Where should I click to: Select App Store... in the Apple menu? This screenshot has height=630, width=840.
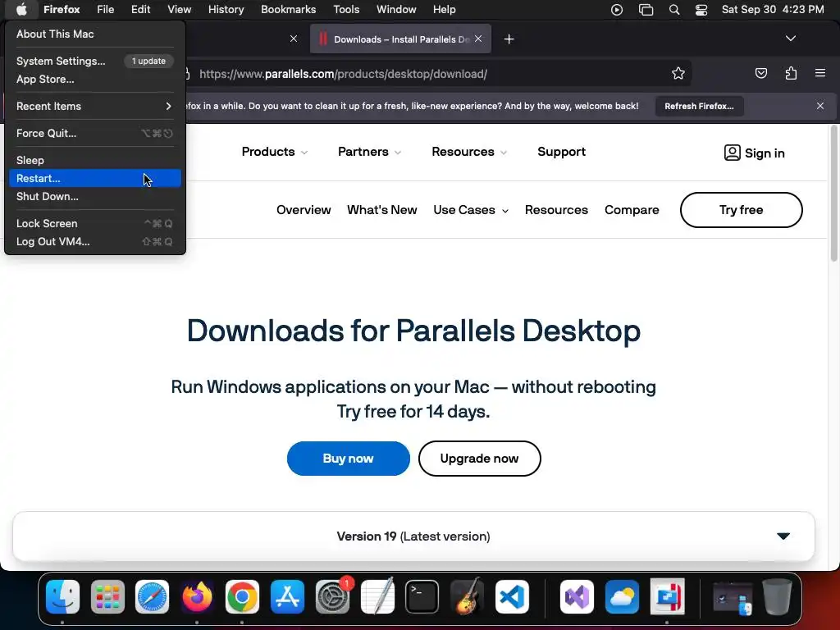coord(95,80)
